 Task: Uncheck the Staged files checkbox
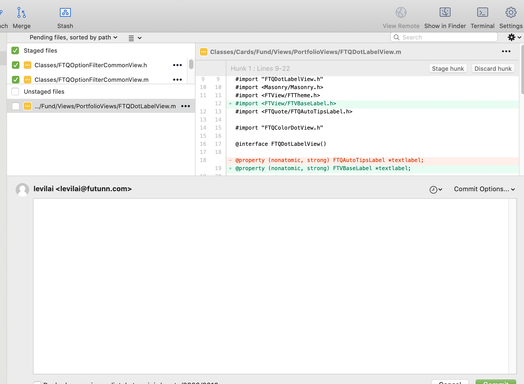pos(15,50)
